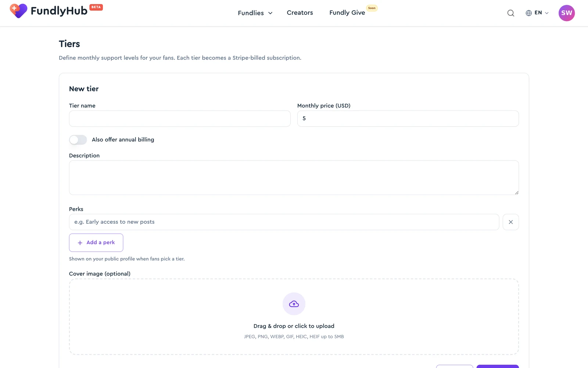The height and width of the screenshot is (368, 588).
Task: Open the search magnifier icon
Action: click(510, 13)
